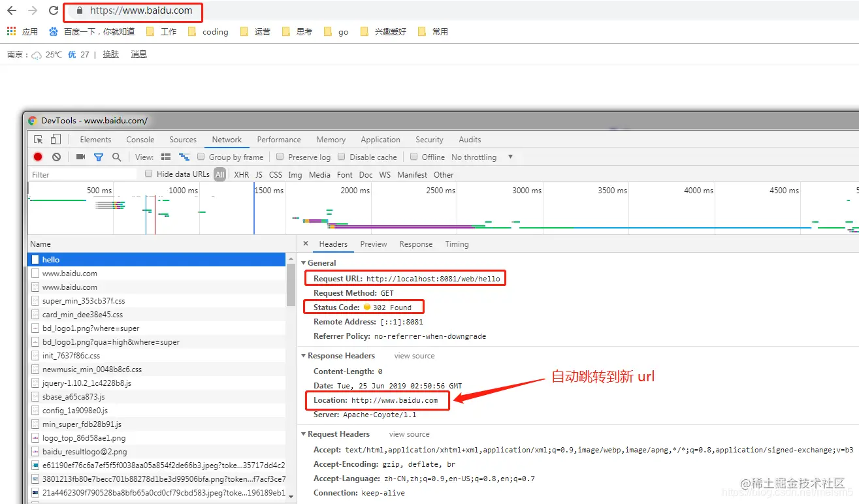Click the browser URL address field
Screen dimensions: 859x504
click(140, 11)
